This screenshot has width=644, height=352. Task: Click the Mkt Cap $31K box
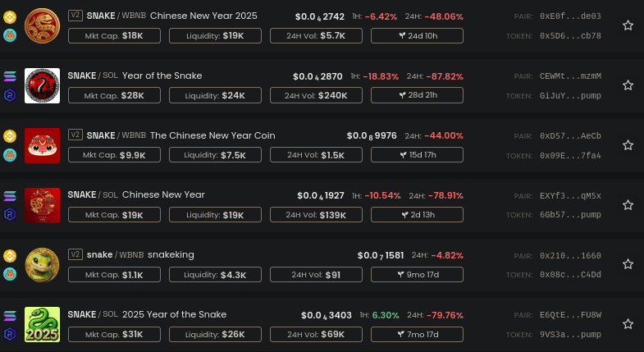click(114, 334)
